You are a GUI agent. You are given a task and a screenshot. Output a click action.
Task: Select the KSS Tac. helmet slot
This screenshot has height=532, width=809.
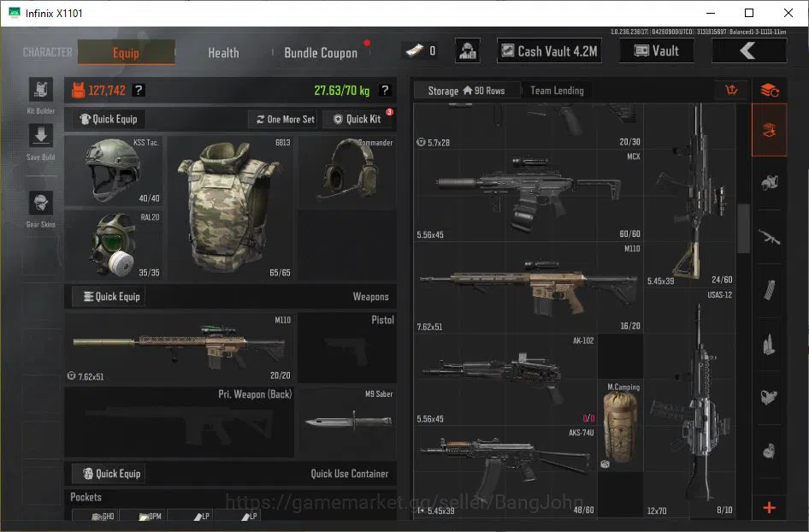114,171
